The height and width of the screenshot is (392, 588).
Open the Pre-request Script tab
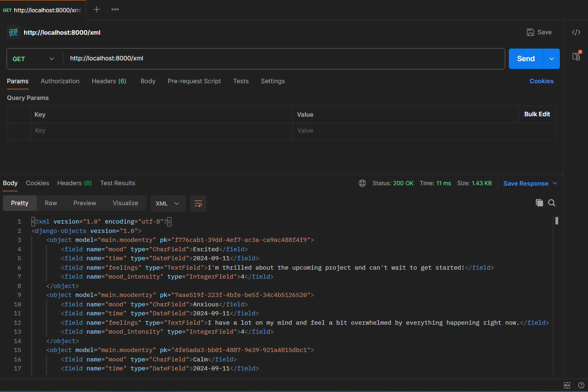coord(194,81)
